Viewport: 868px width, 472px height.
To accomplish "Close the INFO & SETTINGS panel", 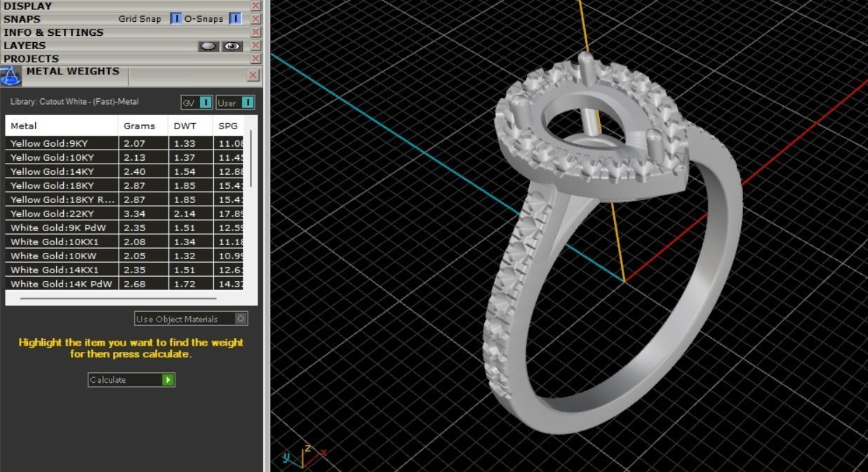I will click(x=256, y=32).
